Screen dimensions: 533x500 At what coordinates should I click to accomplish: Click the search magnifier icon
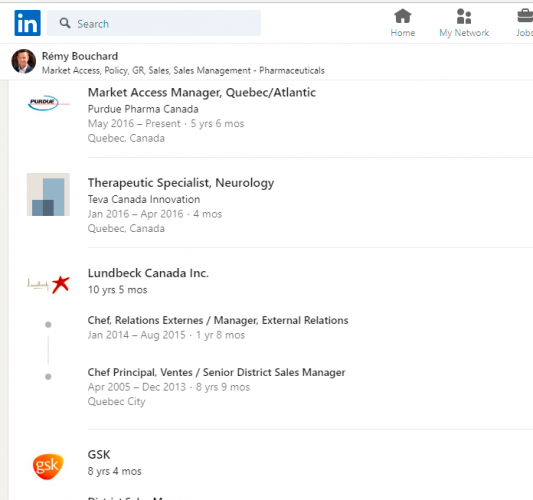pyautogui.click(x=65, y=23)
